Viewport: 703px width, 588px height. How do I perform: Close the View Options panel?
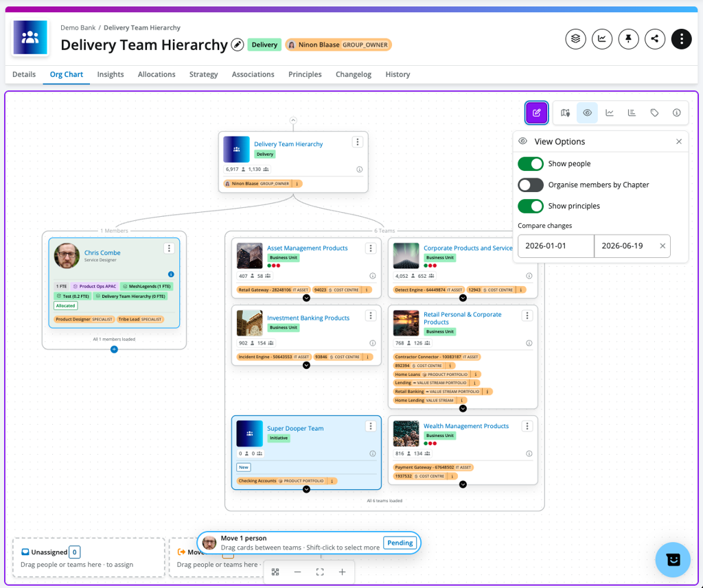[679, 141]
